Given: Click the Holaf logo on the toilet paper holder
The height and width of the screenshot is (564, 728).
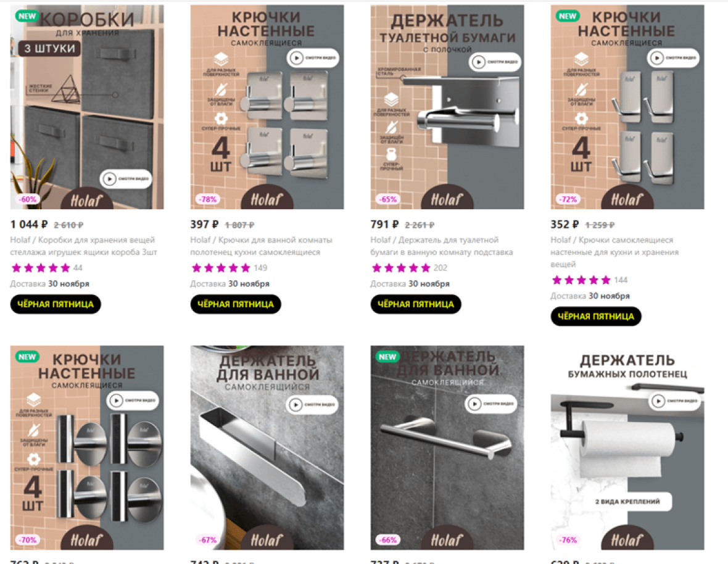Looking at the screenshot, I should [x=447, y=199].
